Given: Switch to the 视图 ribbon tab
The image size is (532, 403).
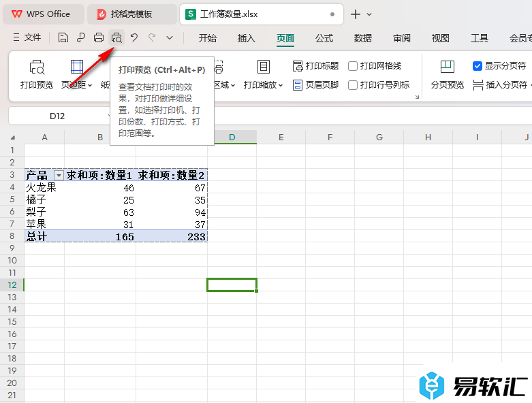Looking at the screenshot, I should (x=441, y=38).
